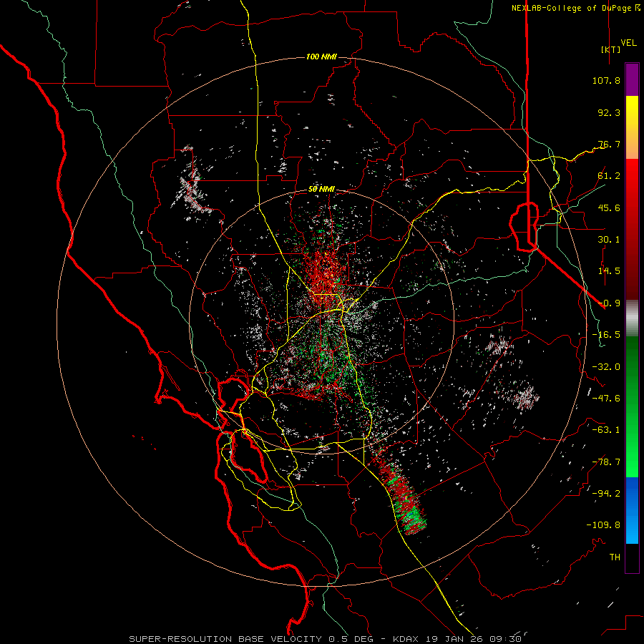Click the VEL legend title
Screen dimensions: 644x644
628,42
